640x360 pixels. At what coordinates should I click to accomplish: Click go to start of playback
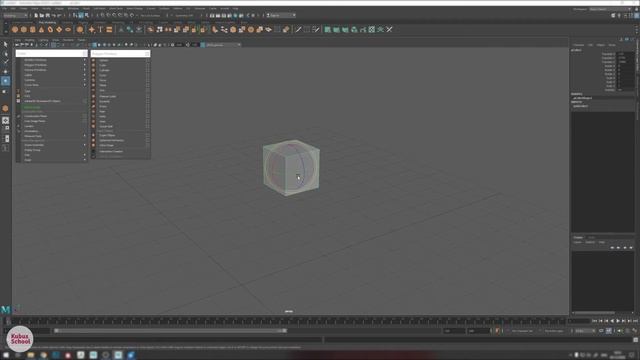pos(595,321)
